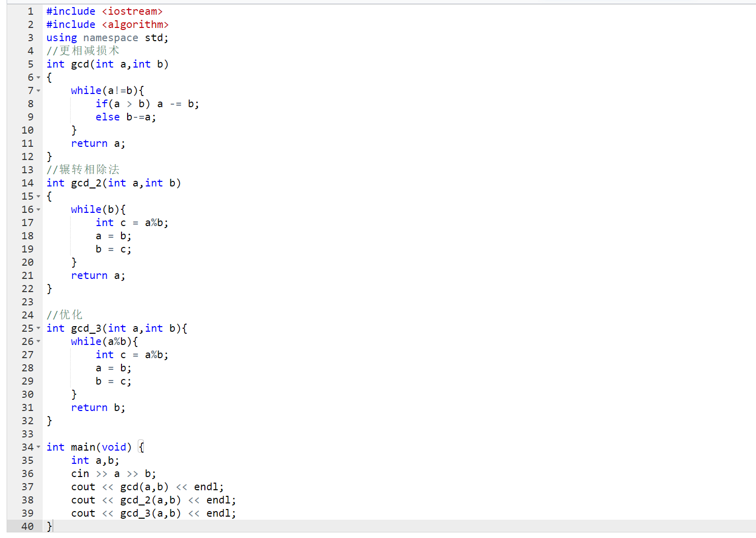Collapse the gcd_2 function body at line 15
The image size is (756, 538).
tap(39, 197)
